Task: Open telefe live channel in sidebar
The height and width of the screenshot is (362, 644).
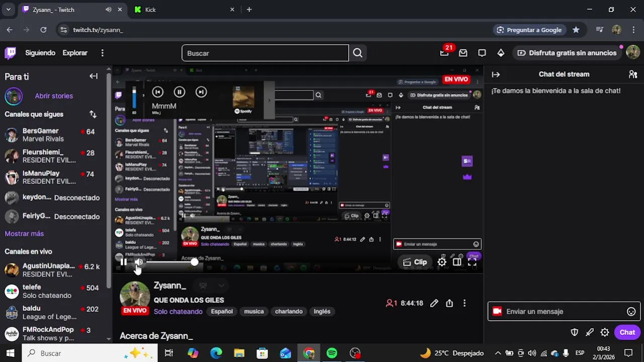Action: coord(54,291)
